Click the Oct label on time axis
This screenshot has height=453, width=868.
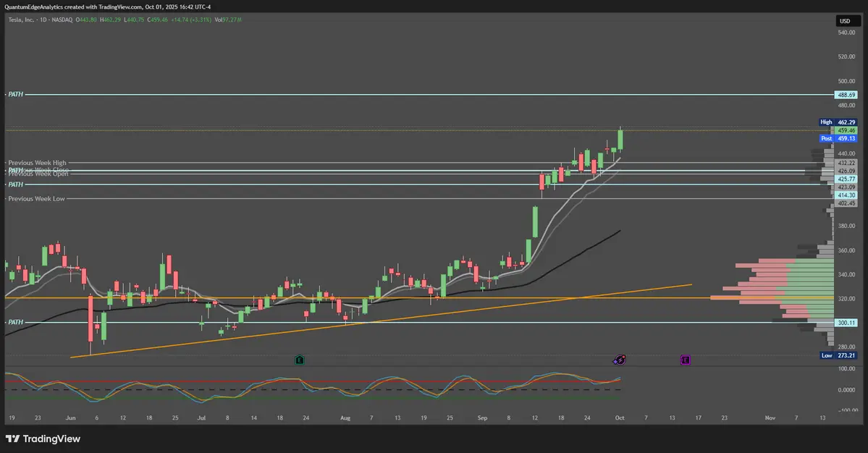[x=620, y=418]
